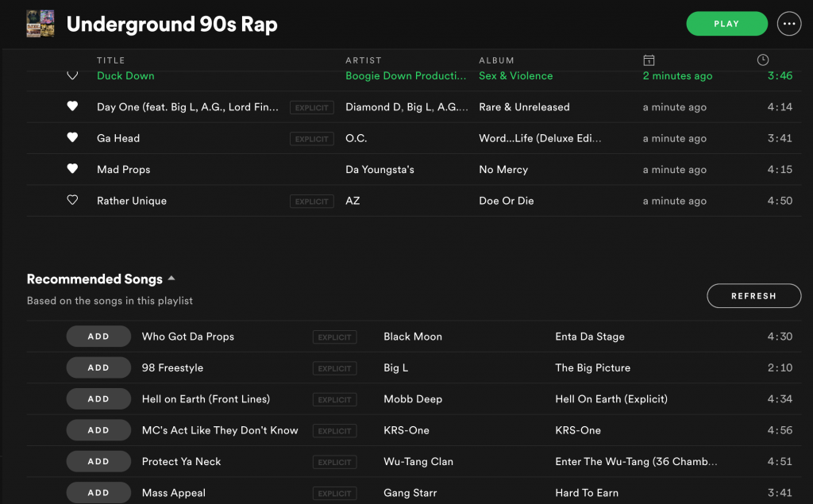Unlike Day One heart icon
Viewport: 813px width, 504px height.
point(72,106)
